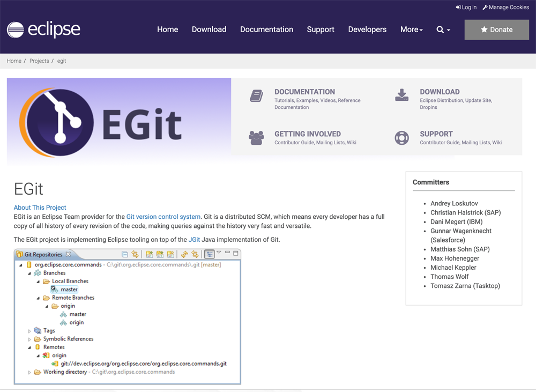The height and width of the screenshot is (392, 536).
Task: Expand the Symbolic References node
Action: [x=29, y=339]
